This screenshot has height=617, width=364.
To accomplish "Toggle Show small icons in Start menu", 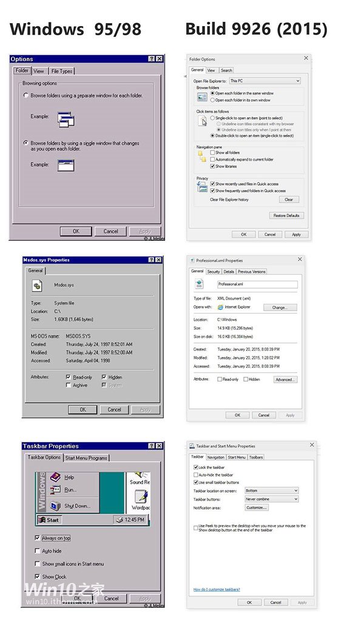I will (x=38, y=564).
